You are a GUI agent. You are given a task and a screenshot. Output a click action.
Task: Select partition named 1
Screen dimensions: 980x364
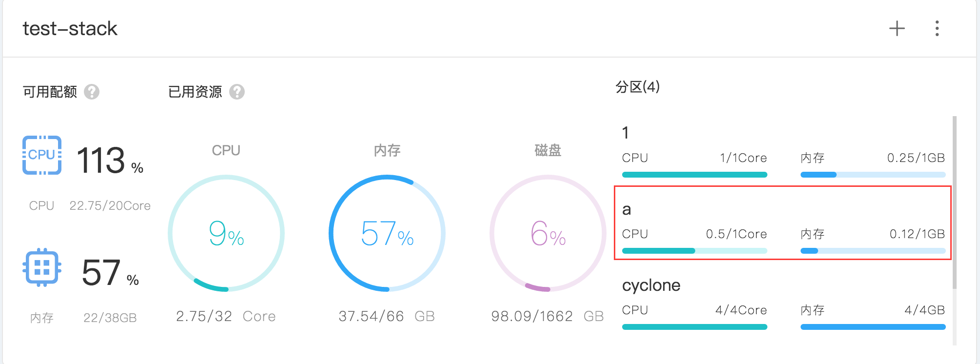coord(626,133)
